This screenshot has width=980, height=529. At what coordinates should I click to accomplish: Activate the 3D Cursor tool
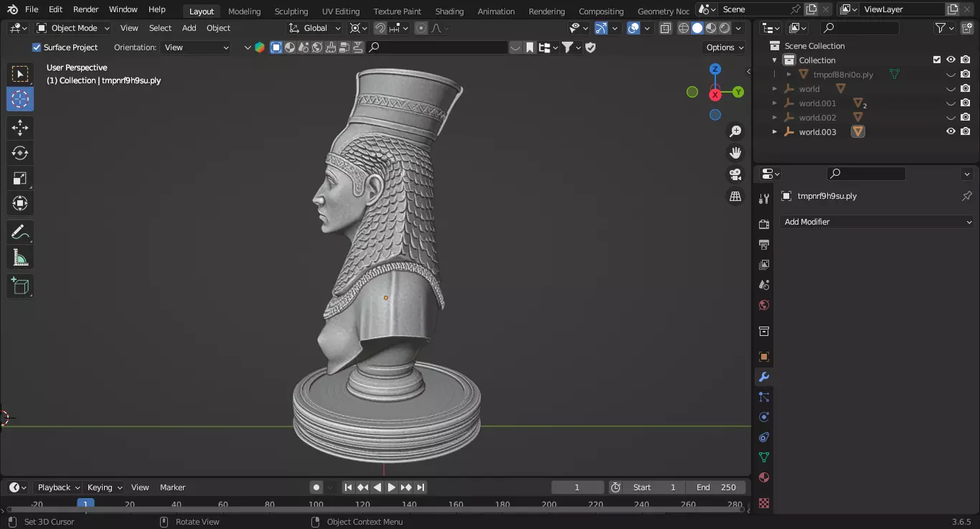[20, 99]
